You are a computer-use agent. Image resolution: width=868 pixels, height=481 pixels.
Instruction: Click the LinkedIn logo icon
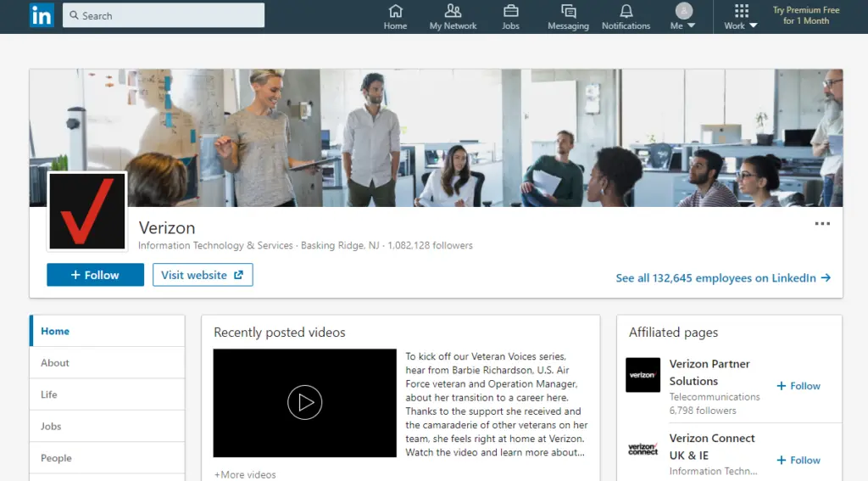(x=42, y=15)
